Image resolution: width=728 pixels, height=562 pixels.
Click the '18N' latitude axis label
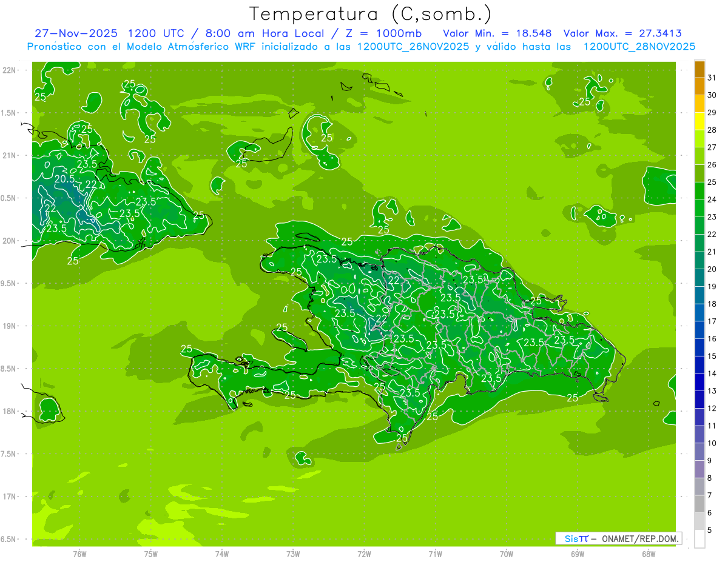click(8, 411)
